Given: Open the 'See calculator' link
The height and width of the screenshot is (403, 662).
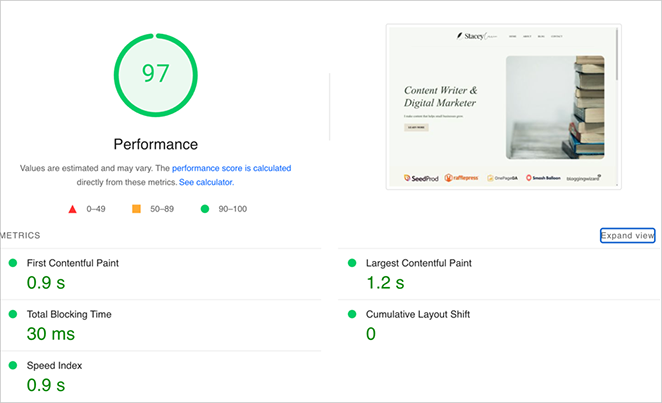Looking at the screenshot, I should point(206,183).
